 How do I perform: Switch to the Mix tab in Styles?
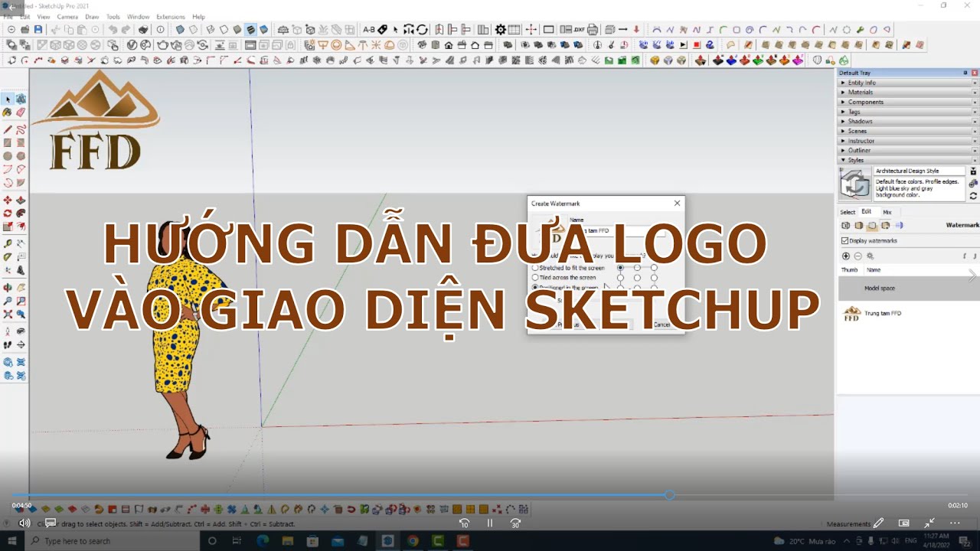point(887,212)
